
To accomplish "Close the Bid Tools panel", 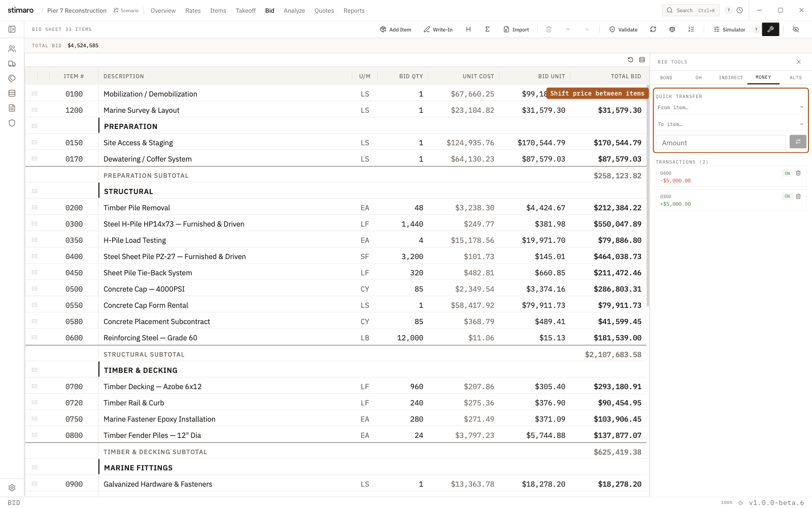I will click(799, 62).
